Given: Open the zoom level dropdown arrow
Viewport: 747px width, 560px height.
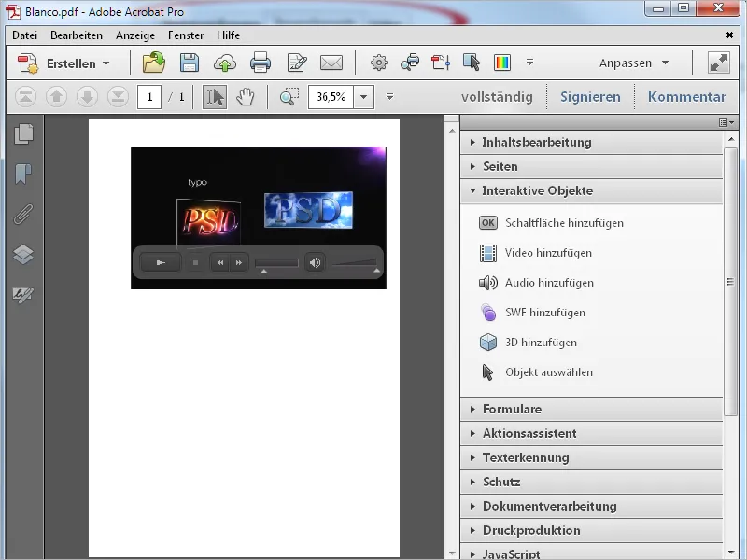Looking at the screenshot, I should click(363, 97).
